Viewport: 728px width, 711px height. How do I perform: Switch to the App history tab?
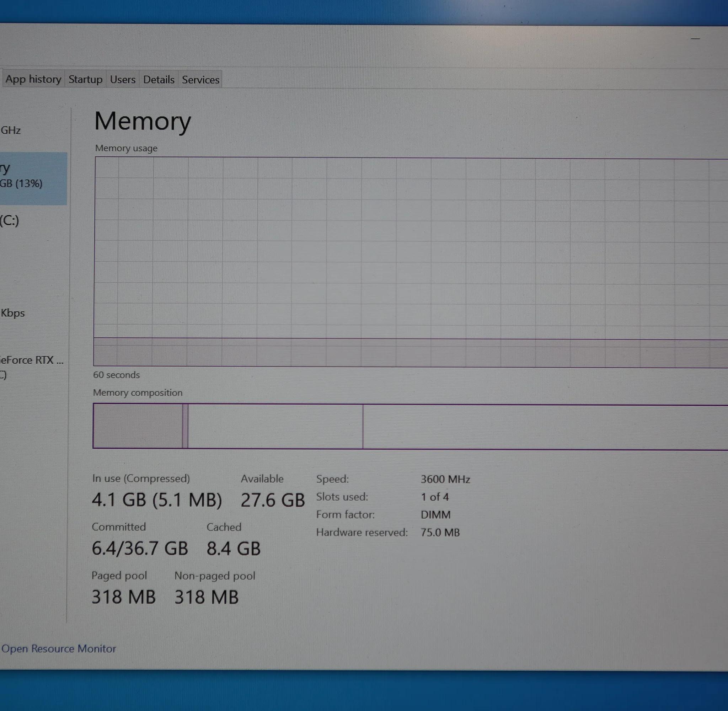[x=33, y=80]
